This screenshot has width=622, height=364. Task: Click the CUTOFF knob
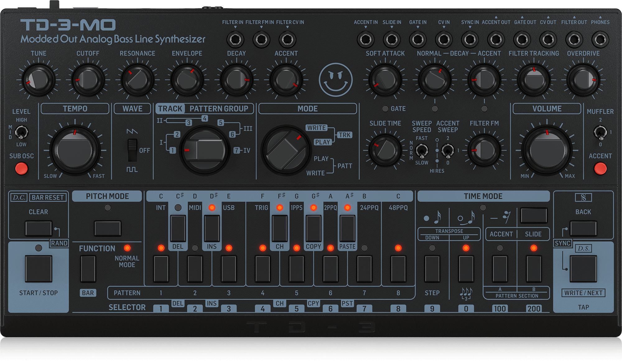coord(88,80)
